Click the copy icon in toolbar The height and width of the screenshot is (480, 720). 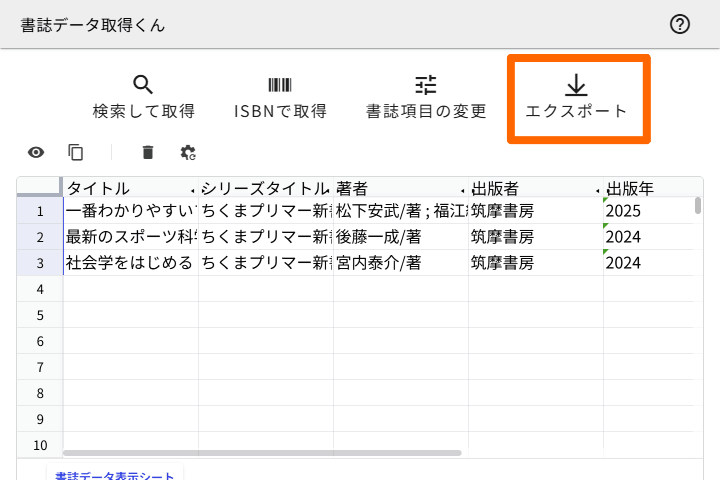(x=76, y=152)
